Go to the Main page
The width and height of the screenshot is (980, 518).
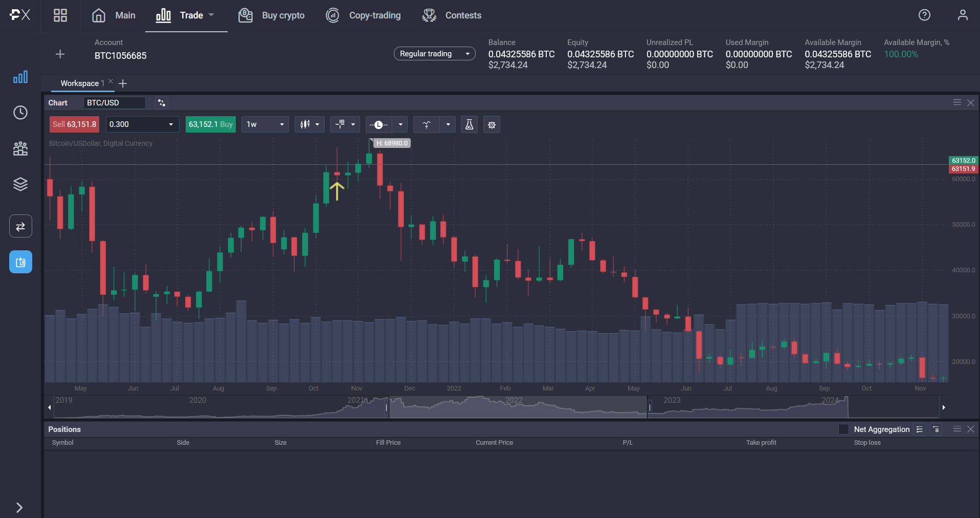[114, 15]
